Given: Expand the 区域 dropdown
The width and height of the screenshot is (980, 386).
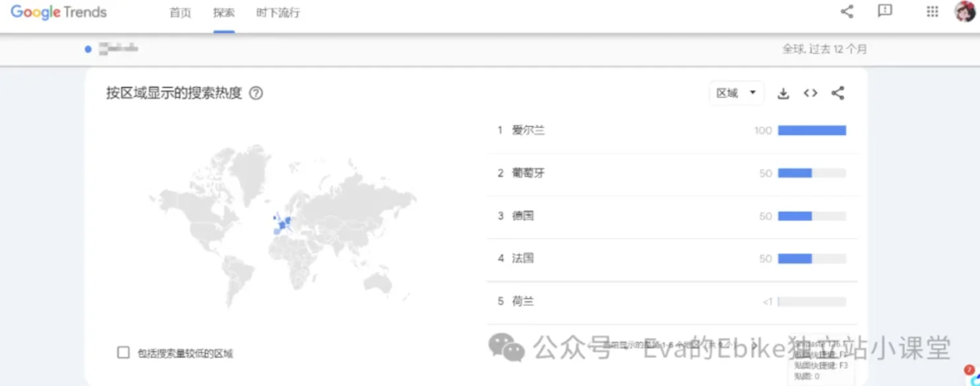Looking at the screenshot, I should (x=736, y=94).
